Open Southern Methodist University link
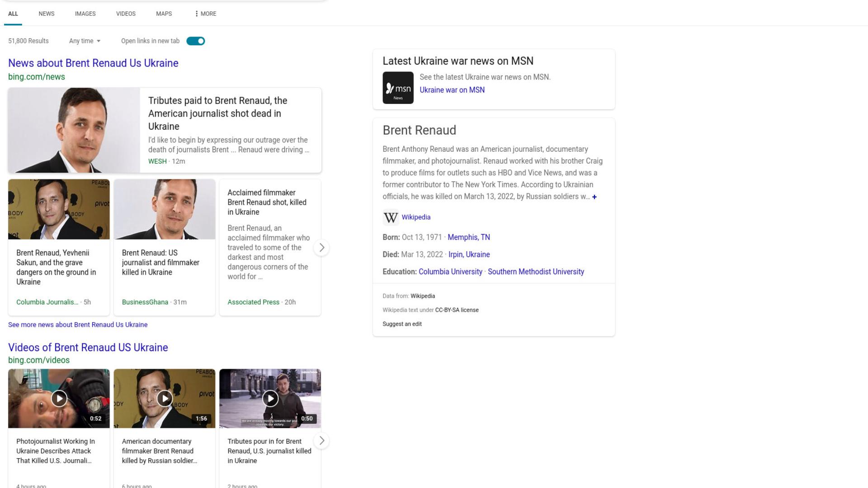 coord(536,272)
